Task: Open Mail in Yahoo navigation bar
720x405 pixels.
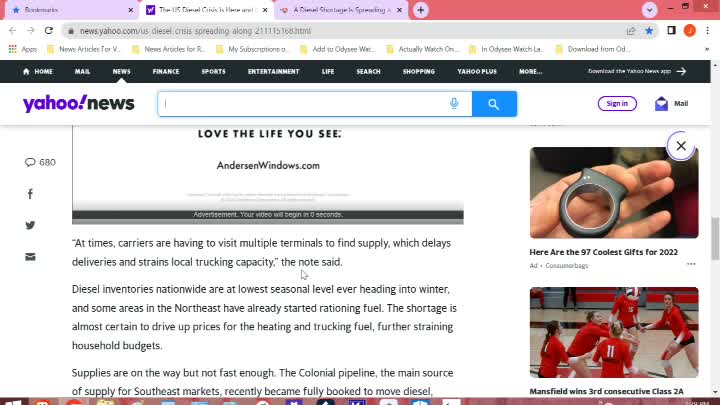Action: (x=82, y=72)
